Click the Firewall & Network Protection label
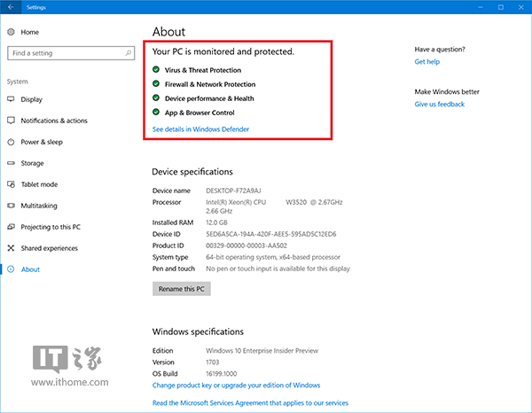Viewport: 532px width, 413px height. pyautogui.click(x=210, y=84)
